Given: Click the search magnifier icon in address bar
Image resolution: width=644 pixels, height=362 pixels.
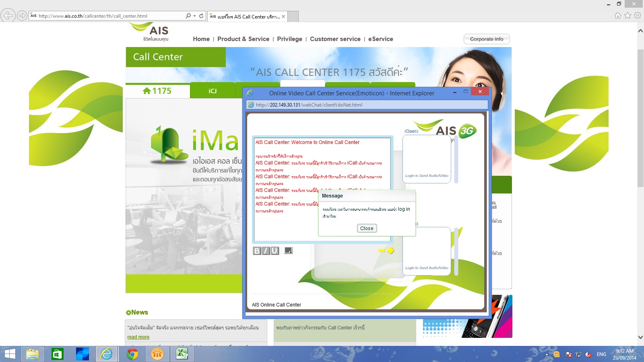Looking at the screenshot, I should pyautogui.click(x=188, y=16).
